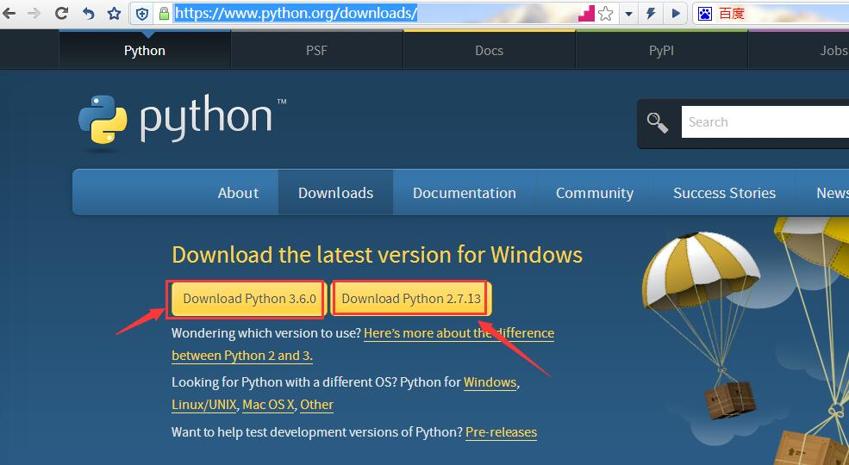Click the browser back arrow
849x465 pixels.
click(x=8, y=13)
